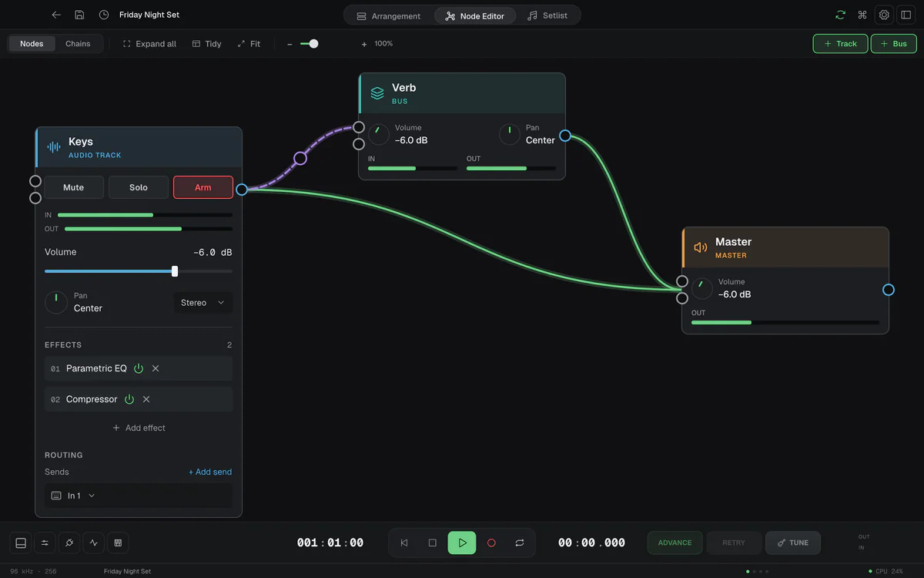
Task: Click the ADVANCE button
Action: (675, 543)
